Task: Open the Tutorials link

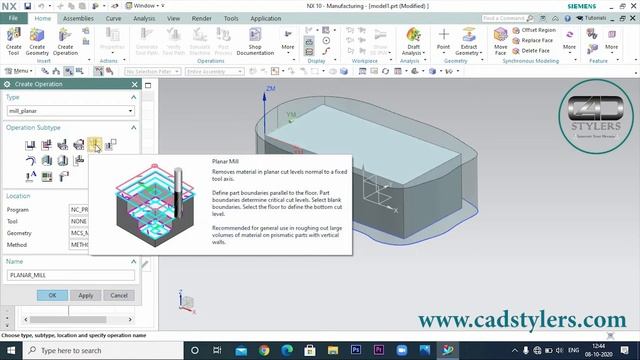Action: click(x=591, y=18)
